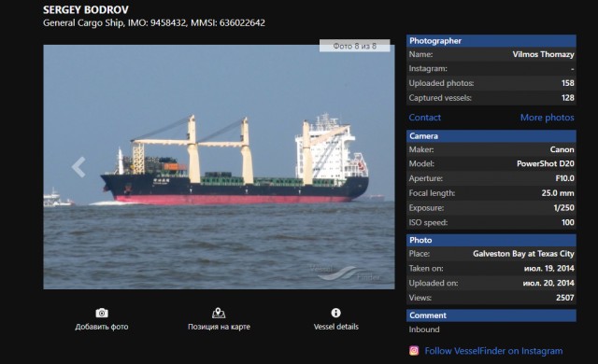Screen dimensions: 598x364
Task: Open Follow VesselFinder on Instagram link
Action: (493, 351)
